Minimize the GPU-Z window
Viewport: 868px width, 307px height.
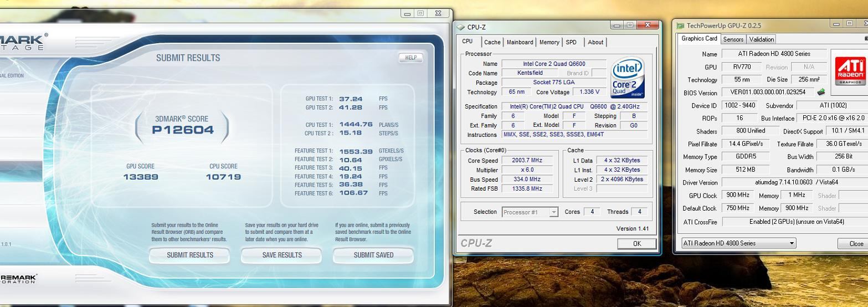(836, 23)
